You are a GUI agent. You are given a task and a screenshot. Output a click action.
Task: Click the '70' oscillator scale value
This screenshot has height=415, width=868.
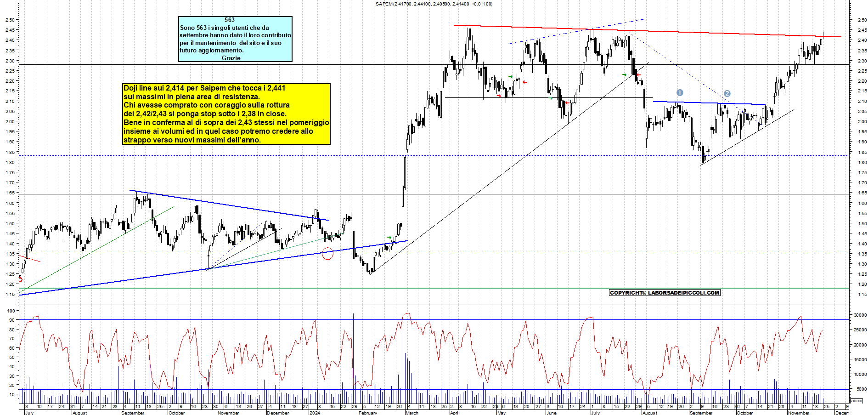[11, 339]
